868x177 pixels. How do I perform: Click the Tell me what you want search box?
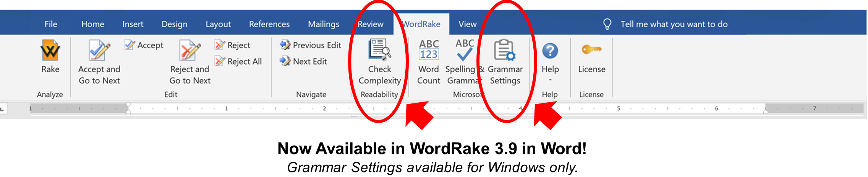click(x=674, y=24)
